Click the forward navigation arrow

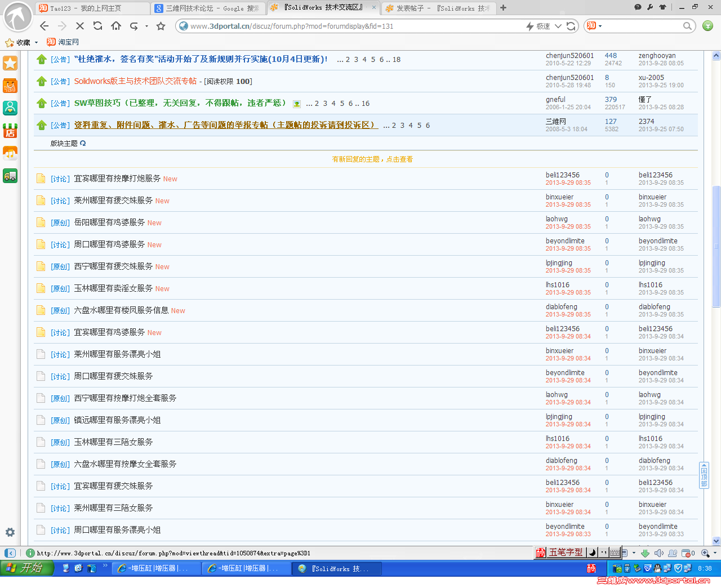pyautogui.click(x=62, y=26)
